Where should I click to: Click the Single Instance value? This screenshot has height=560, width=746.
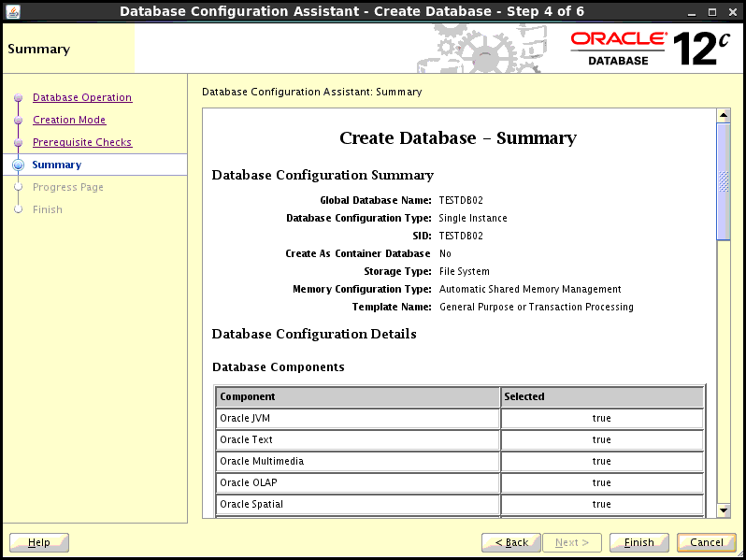(x=473, y=218)
